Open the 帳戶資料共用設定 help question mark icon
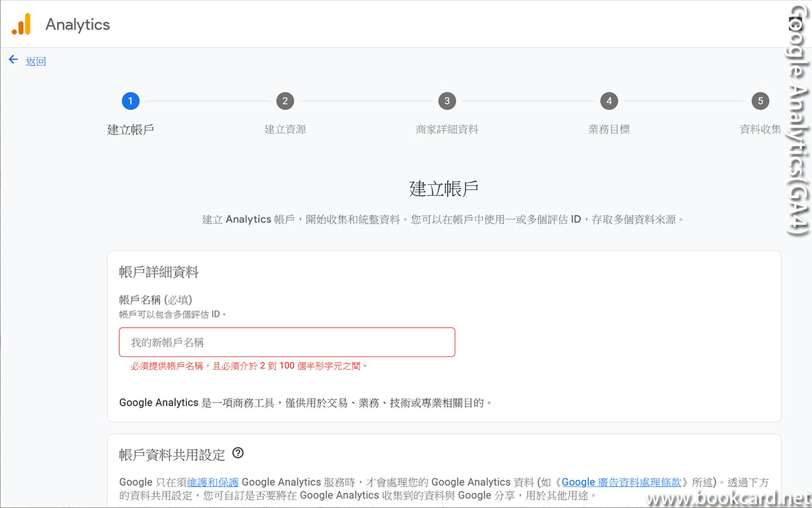 [x=238, y=453]
